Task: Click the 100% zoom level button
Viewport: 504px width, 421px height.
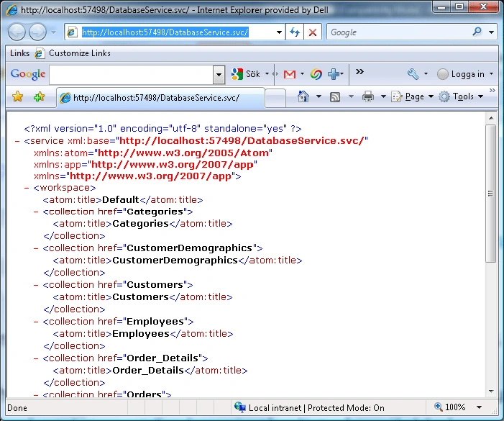Action: click(449, 407)
